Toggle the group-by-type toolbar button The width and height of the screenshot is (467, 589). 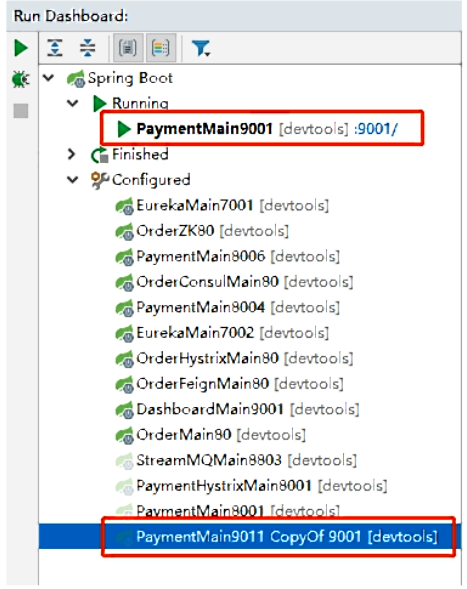pyautogui.click(x=128, y=48)
